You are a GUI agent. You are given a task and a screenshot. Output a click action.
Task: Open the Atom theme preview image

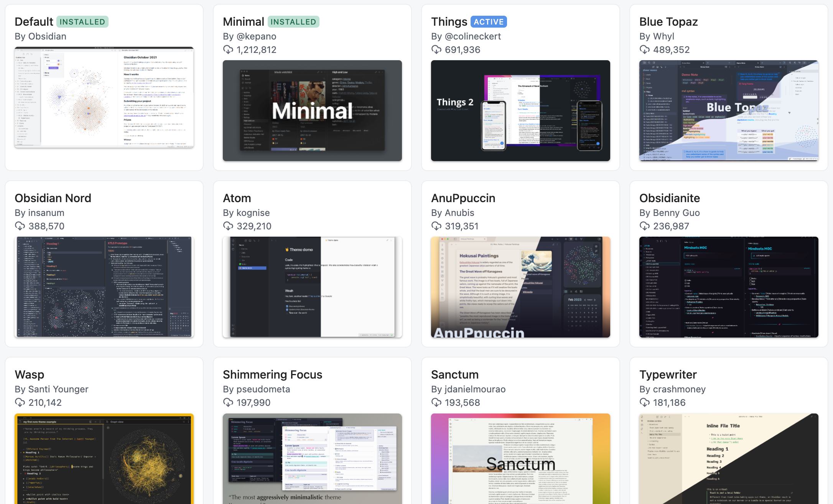coord(312,287)
